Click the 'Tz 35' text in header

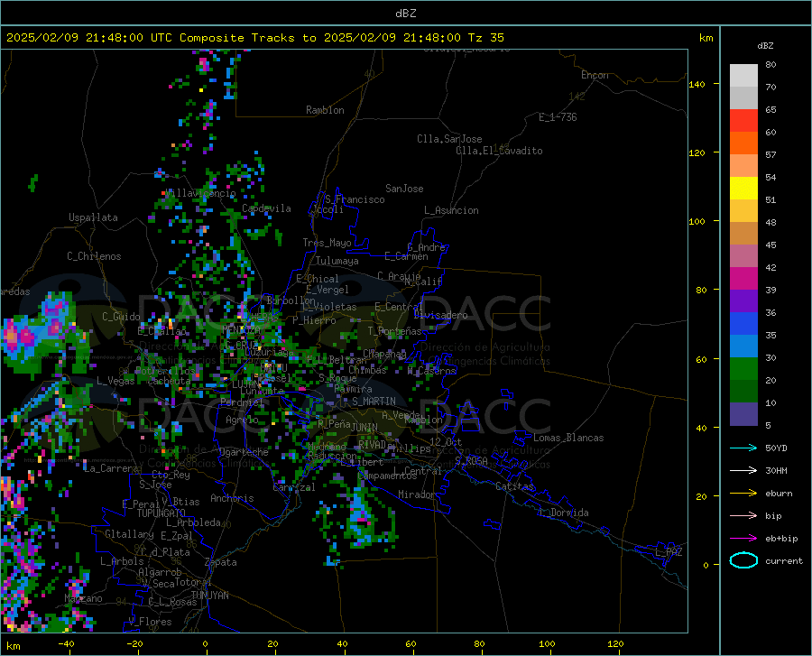click(x=485, y=38)
